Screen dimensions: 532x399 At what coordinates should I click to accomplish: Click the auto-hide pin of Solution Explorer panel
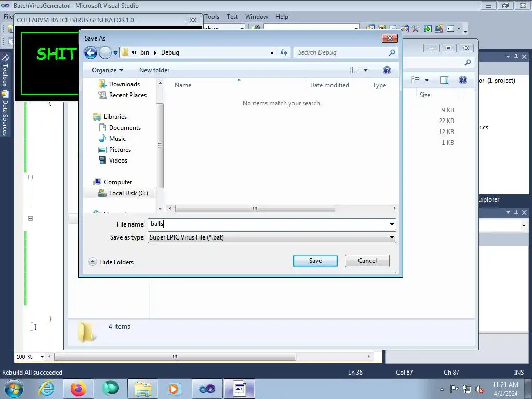(x=516, y=57)
